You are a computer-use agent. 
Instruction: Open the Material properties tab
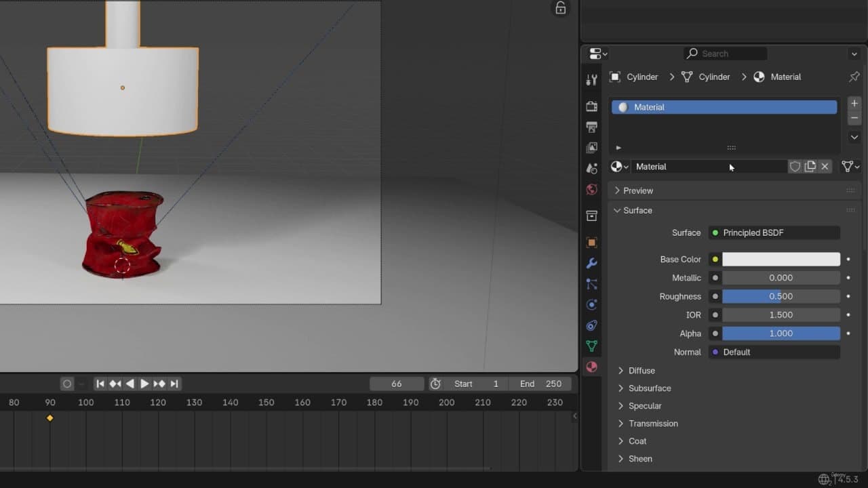tap(591, 367)
